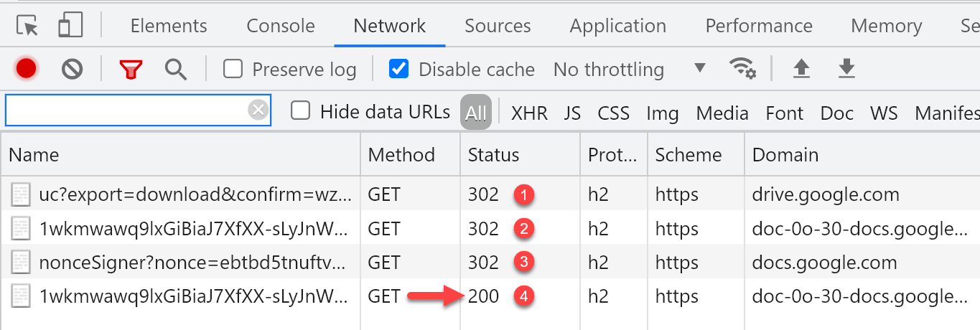Open the Sources tab
Screen dimensions: 980x330
pyautogui.click(x=498, y=26)
